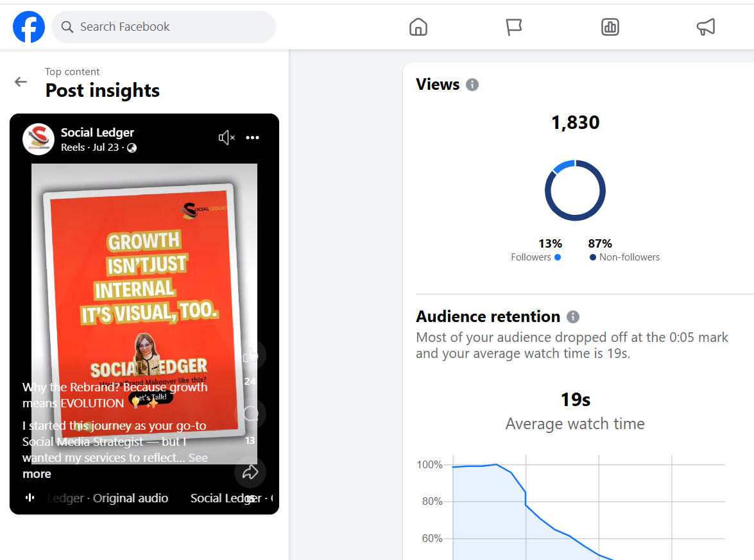This screenshot has width=754, height=560.
Task: Open the Social Ledger page name link
Action: tap(97, 132)
